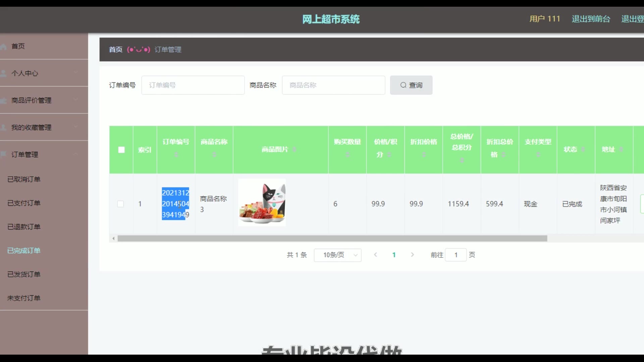This screenshot has width=644, height=362.
Task: Focus the 订单编号 search input field
Action: (x=193, y=85)
